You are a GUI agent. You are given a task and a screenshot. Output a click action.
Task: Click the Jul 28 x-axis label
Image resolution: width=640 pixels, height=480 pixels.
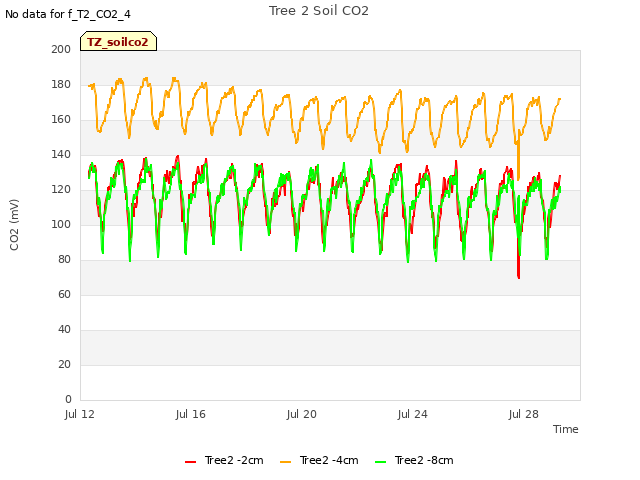click(x=524, y=414)
